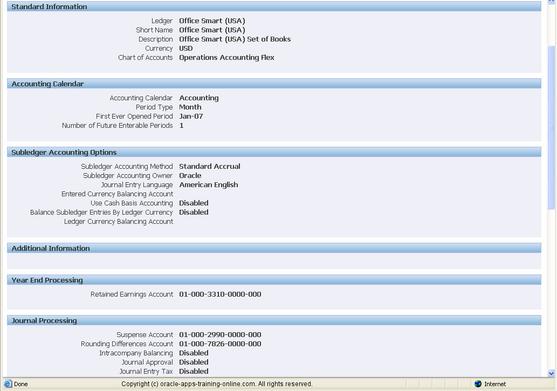This screenshot has width=557, height=391.
Task: Select the Standard Information section header
Action: click(x=274, y=6)
